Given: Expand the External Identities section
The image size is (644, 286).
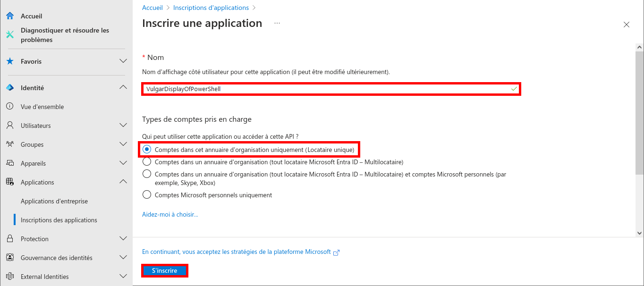Looking at the screenshot, I should [123, 276].
